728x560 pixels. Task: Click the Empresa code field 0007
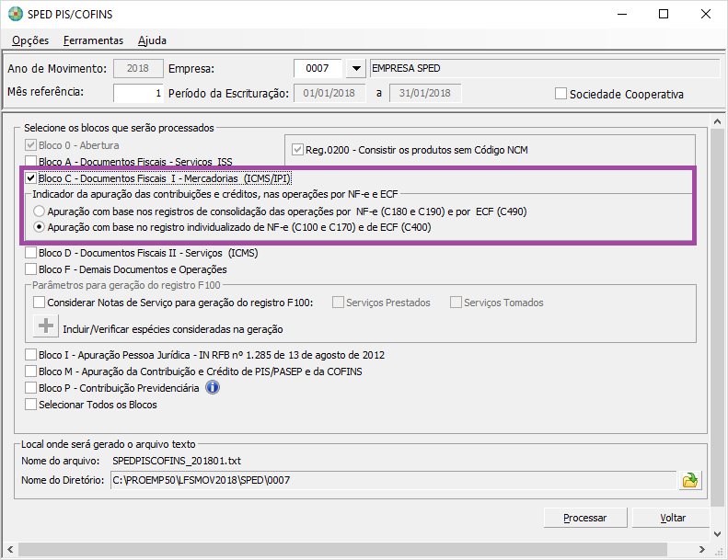point(318,69)
